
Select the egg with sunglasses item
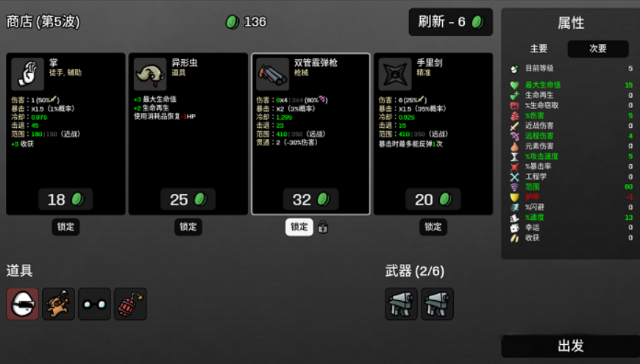coord(23,304)
